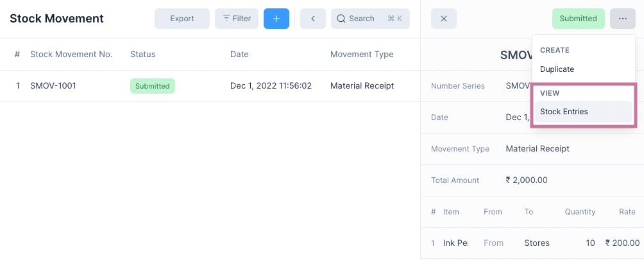Select the Material Receipt movement type field

coord(538,149)
